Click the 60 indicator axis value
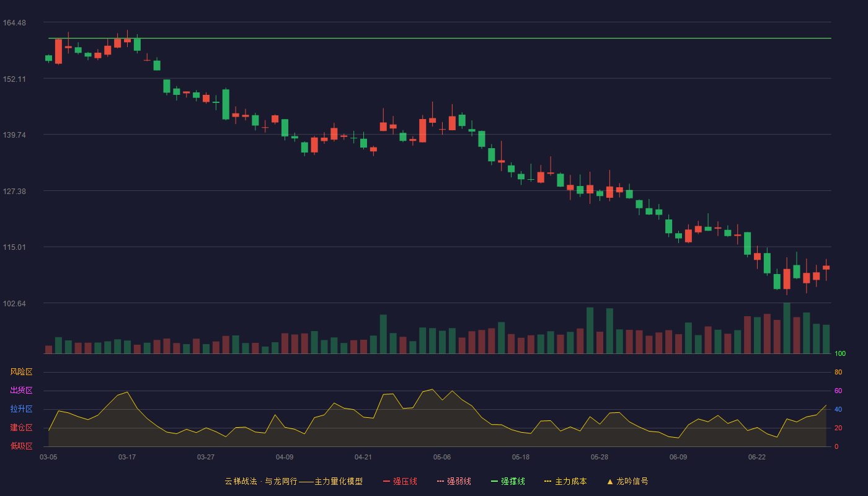 coord(838,391)
